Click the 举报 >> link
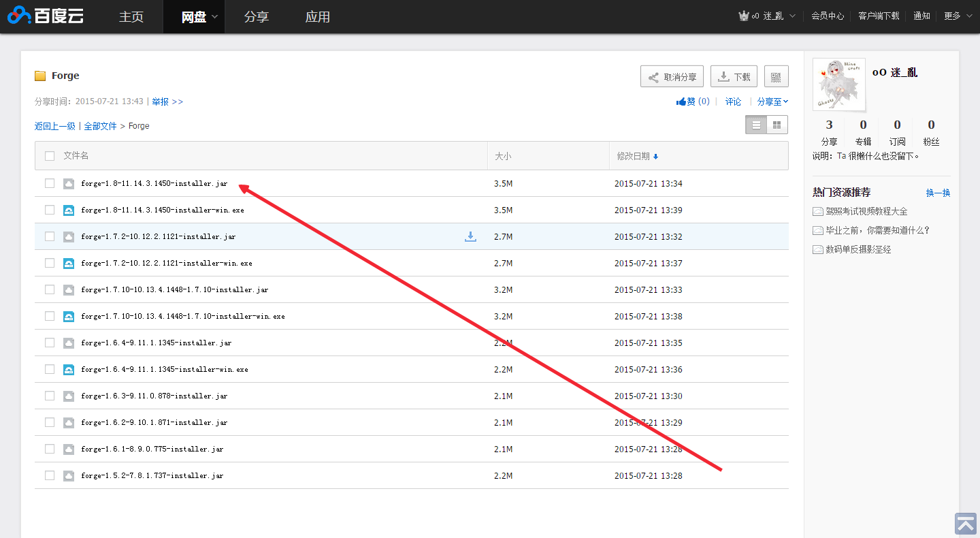The width and height of the screenshot is (980, 538). click(167, 101)
